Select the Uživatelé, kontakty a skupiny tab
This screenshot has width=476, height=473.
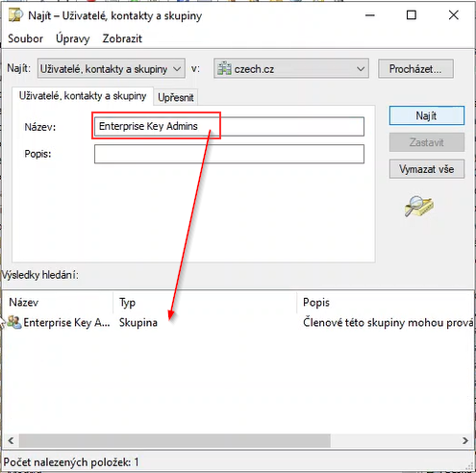[83, 96]
